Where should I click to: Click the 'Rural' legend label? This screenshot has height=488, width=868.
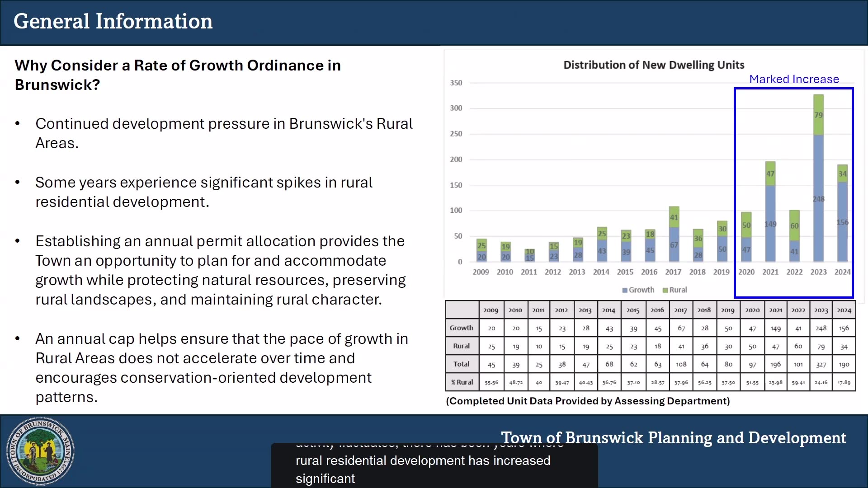tap(678, 290)
